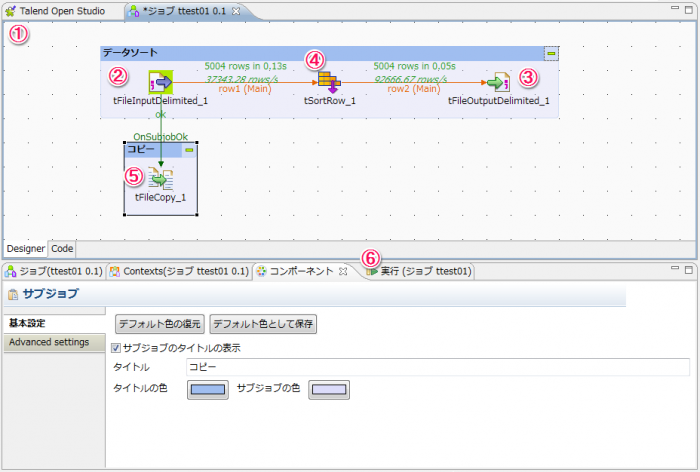Open the タイトルの色 color picker
Screen dimensions: 700x472
pyautogui.click(x=208, y=389)
